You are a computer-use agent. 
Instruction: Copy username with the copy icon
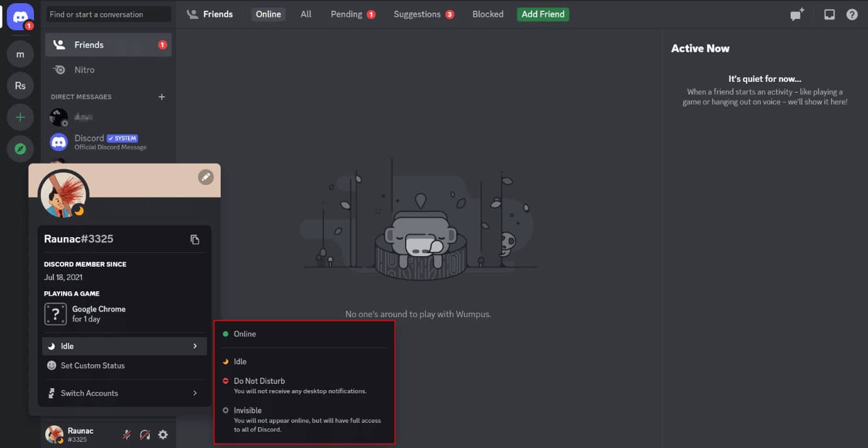tap(195, 239)
